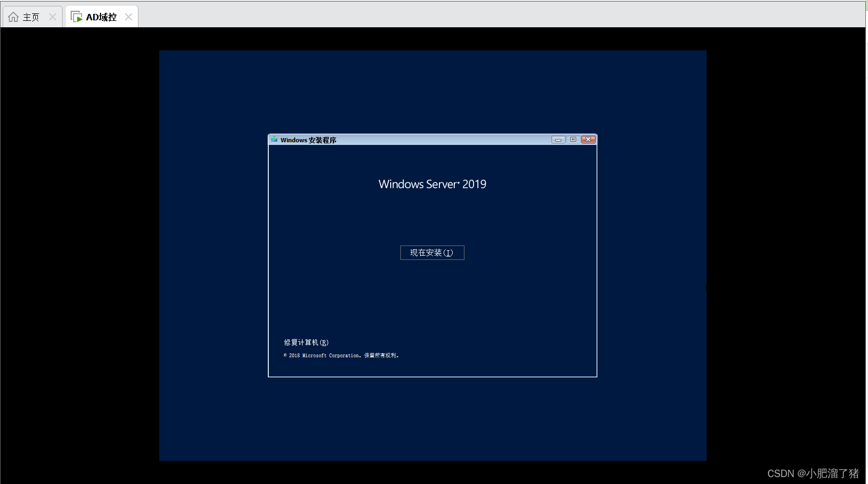
Task: Click the Windows Server 2019 heading
Action: [x=432, y=184]
